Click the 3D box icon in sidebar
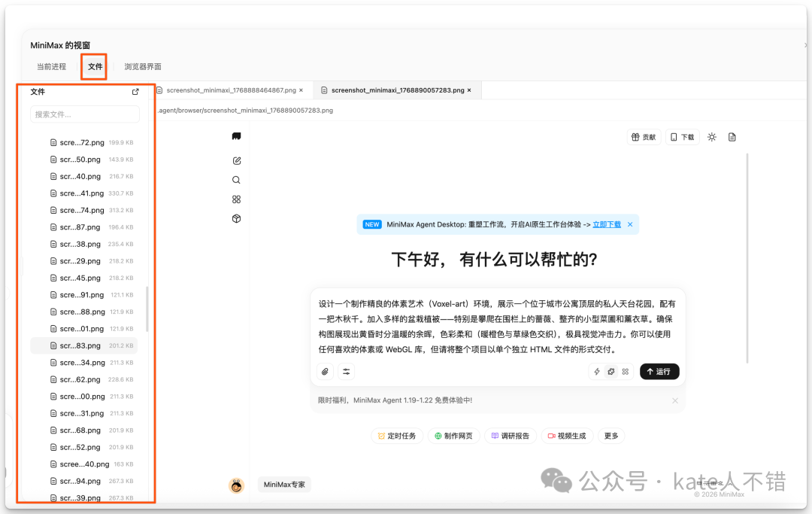 236,217
